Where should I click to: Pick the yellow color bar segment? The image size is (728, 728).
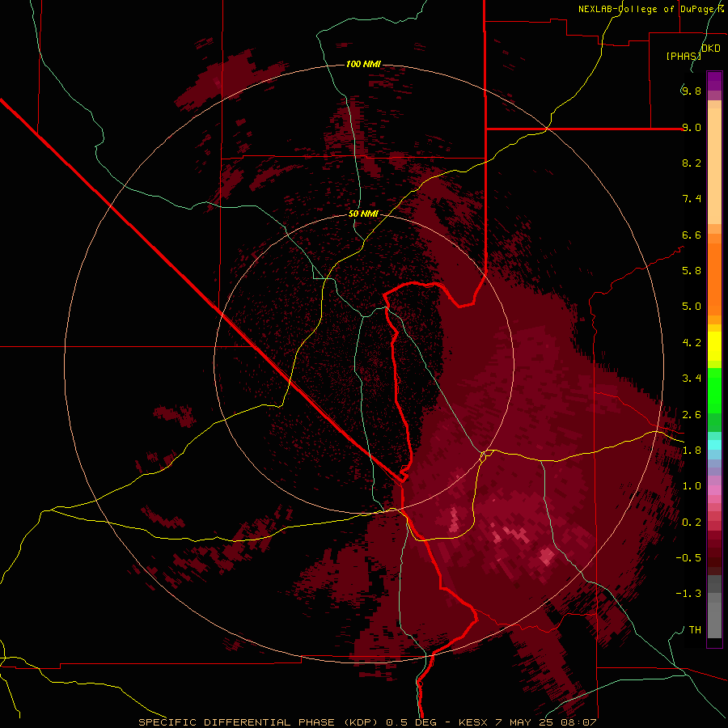coord(714,346)
